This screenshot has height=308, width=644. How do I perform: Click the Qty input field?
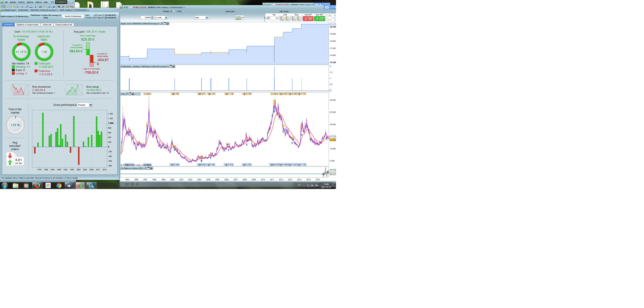[275, 18]
